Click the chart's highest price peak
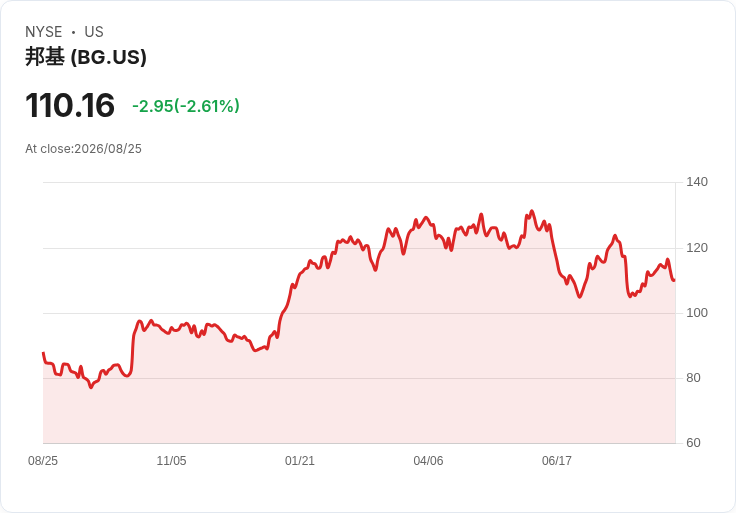Image resolution: width=736 pixels, height=513 pixels. pyautogui.click(x=531, y=211)
